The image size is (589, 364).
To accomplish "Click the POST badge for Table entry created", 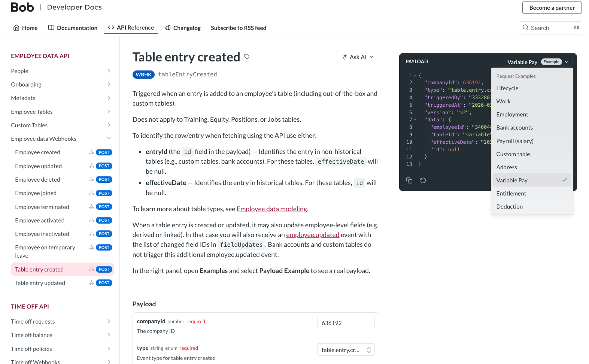I will [104, 269].
